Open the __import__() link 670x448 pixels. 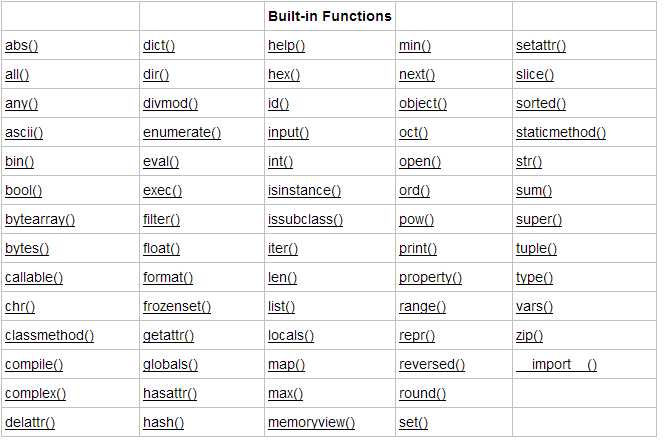point(556,364)
